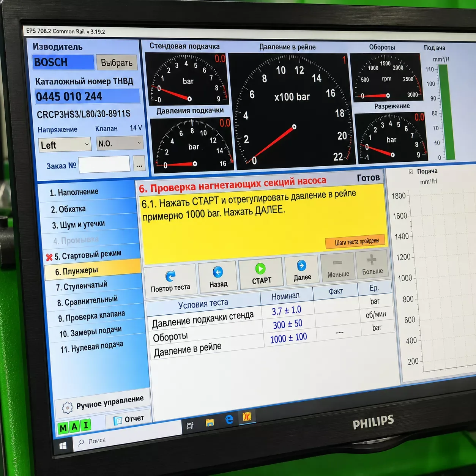This screenshot has width=476, height=476.
Task: Open Ручное управление manual control
Action: coord(103,403)
